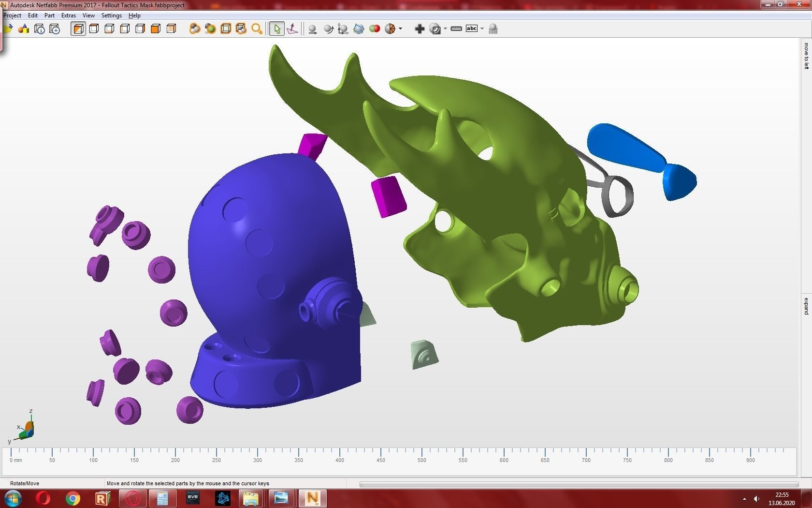Create a primitive part via shapes icon

pyautogui.click(x=24, y=29)
